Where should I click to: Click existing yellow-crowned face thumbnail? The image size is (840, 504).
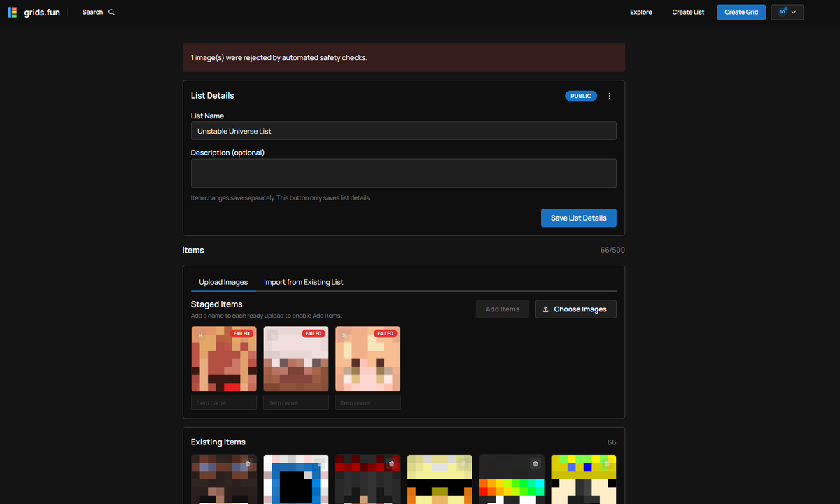click(584, 479)
